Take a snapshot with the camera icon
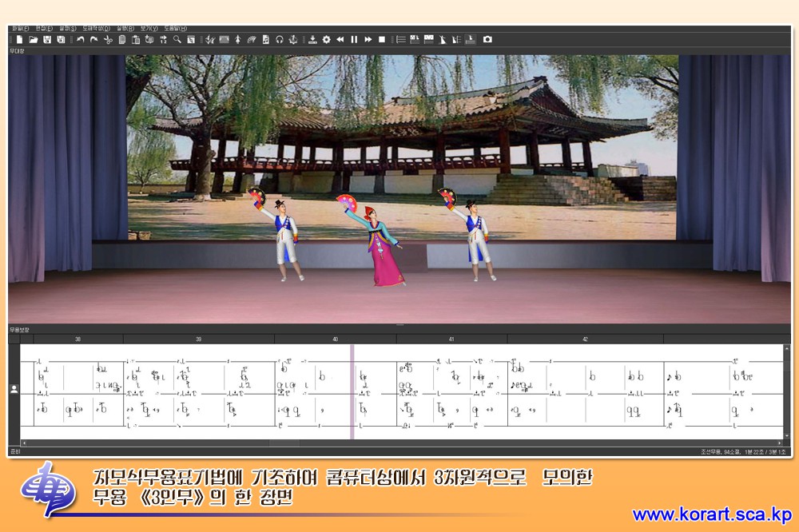Viewport: 799px width, 532px height. 487,39
